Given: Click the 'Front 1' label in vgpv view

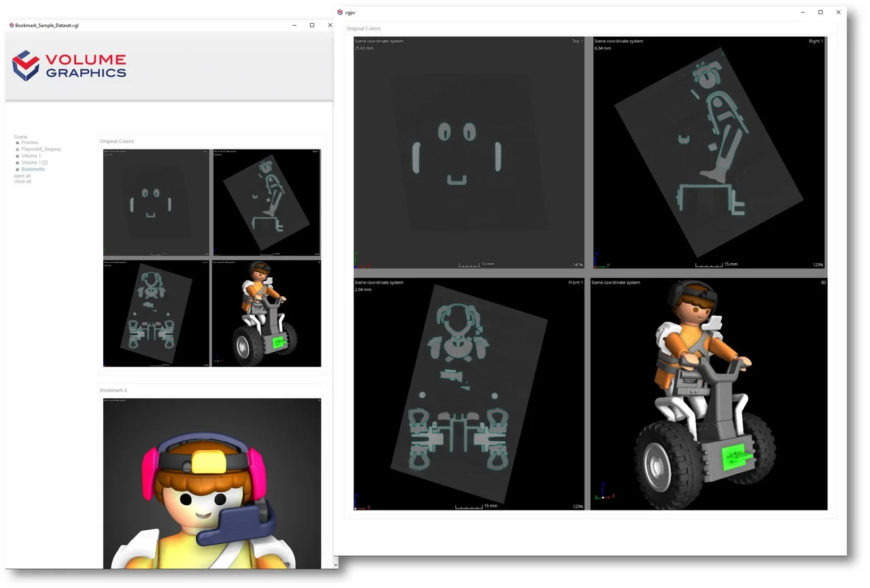Looking at the screenshot, I should click(x=576, y=282).
